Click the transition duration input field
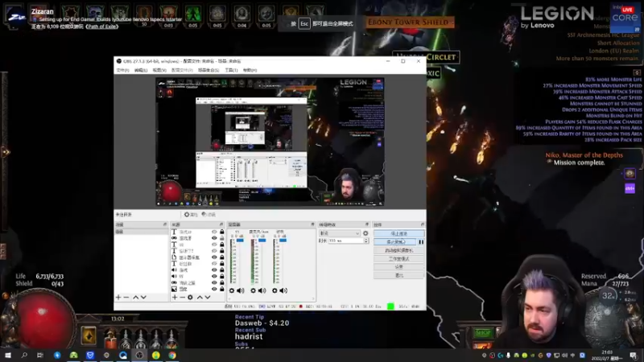The height and width of the screenshot is (362, 644). (x=346, y=241)
